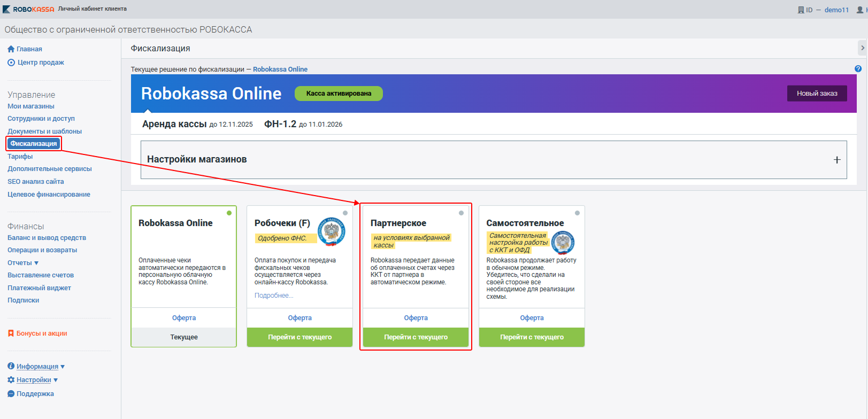Open Центр продаж section
Viewport: 868px width, 419px height.
click(x=41, y=63)
